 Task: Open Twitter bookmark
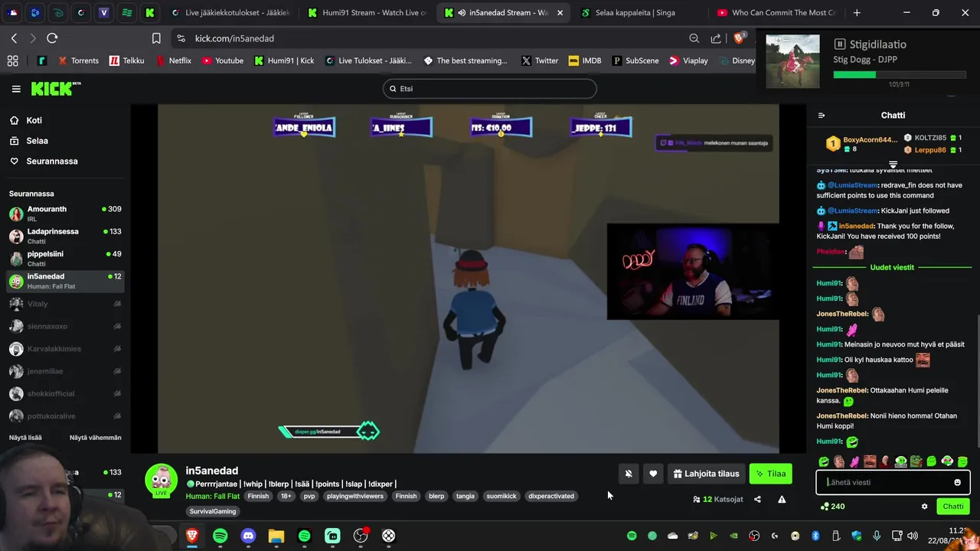[540, 60]
